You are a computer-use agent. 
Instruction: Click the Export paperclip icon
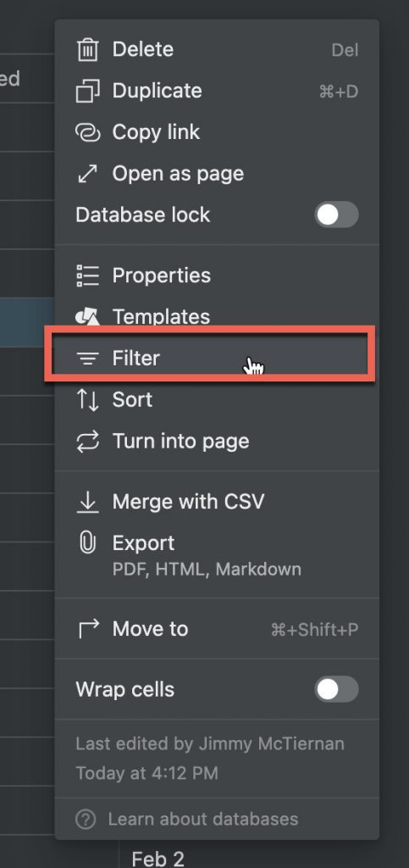point(87,543)
